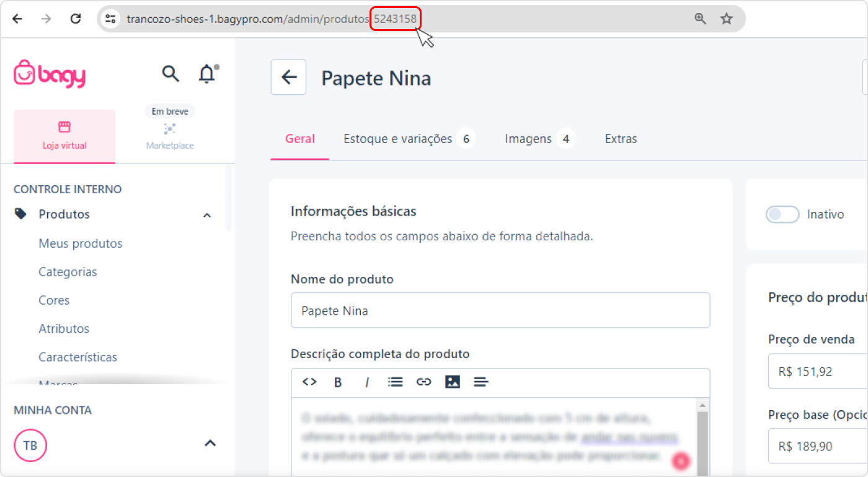This screenshot has height=477, width=868.
Task: Open Categorias in sidebar
Action: (68, 272)
